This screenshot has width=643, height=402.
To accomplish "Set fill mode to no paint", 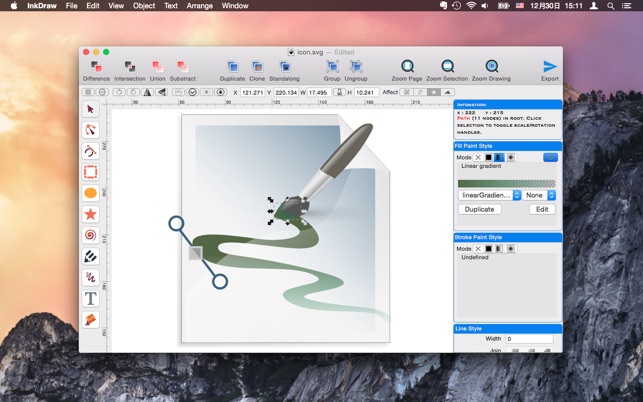I will click(x=478, y=157).
